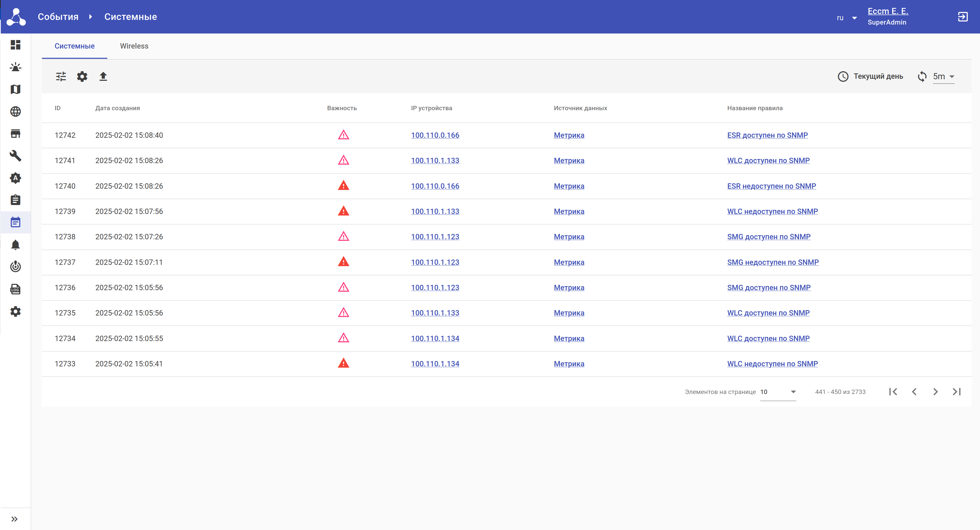Expand the sidebar with double chevron
The height and width of the screenshot is (530, 980).
pyautogui.click(x=15, y=519)
